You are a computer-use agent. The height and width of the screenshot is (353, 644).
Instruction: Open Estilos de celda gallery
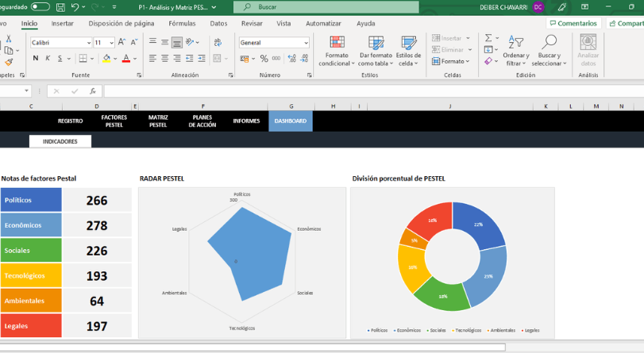408,51
